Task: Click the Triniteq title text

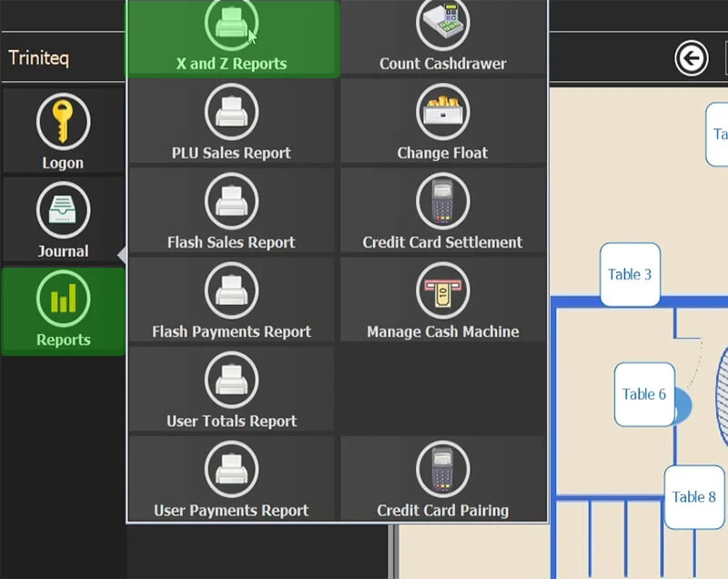Action: tap(38, 58)
